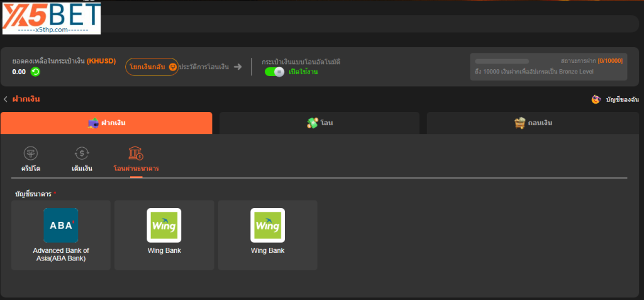Select the last Wing Bank card
644x300 pixels.
pos(267,235)
